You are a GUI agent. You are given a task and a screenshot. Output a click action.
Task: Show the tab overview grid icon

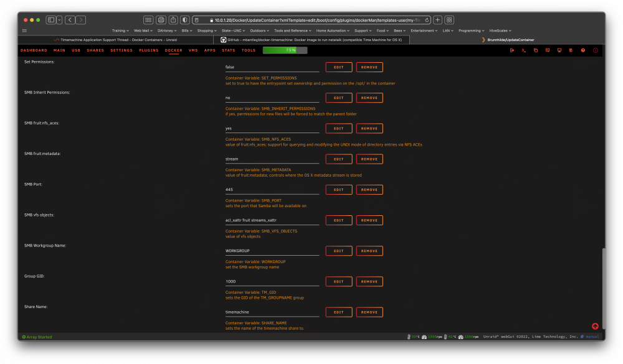point(449,20)
